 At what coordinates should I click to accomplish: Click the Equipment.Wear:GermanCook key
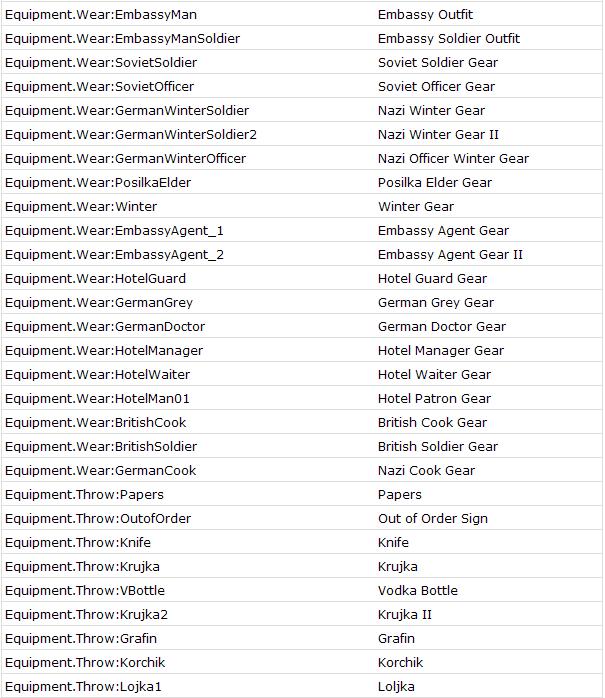coord(100,471)
